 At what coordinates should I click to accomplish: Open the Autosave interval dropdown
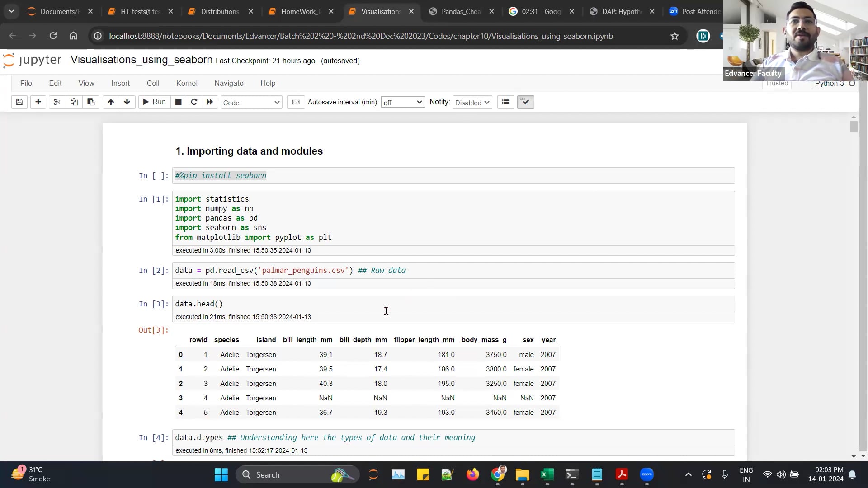[x=403, y=103]
